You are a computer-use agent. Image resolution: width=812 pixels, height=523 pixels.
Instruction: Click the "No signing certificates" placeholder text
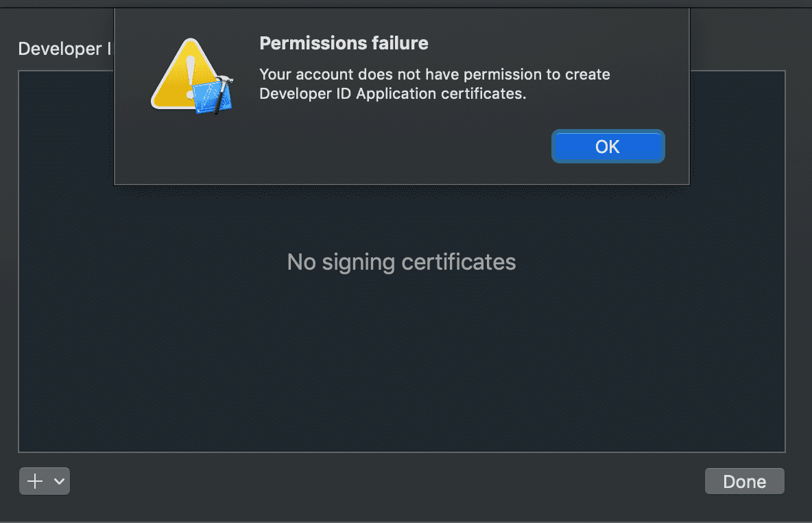pyautogui.click(x=401, y=261)
